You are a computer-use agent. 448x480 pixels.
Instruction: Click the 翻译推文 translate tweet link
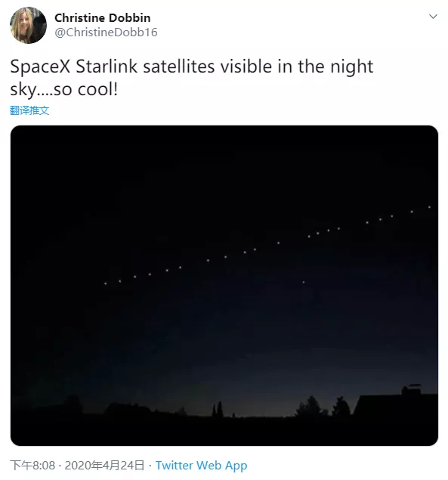click(29, 110)
